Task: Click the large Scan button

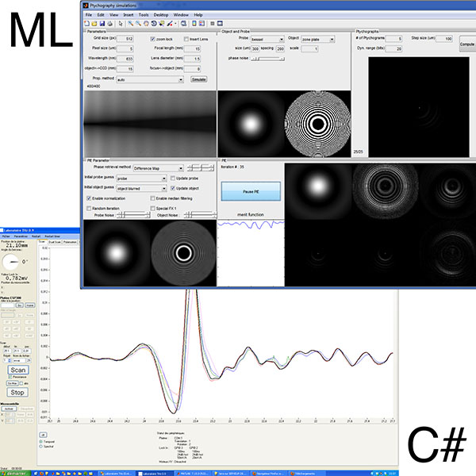Action: click(18, 370)
